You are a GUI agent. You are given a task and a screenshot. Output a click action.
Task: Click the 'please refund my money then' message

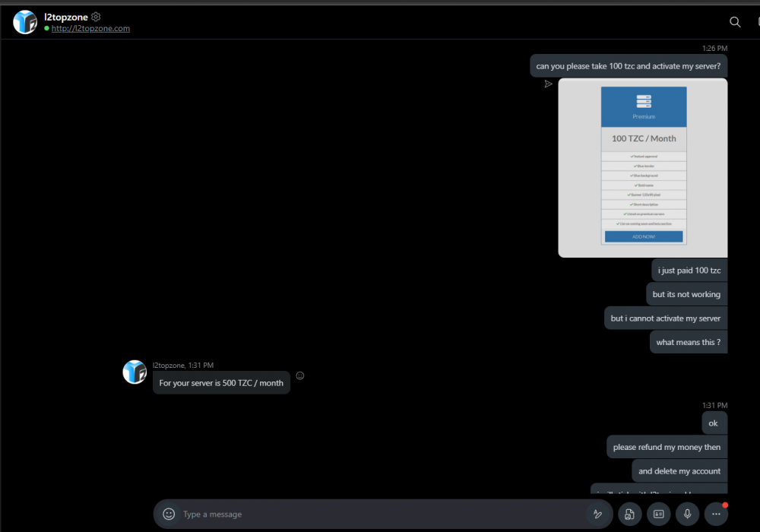click(667, 448)
